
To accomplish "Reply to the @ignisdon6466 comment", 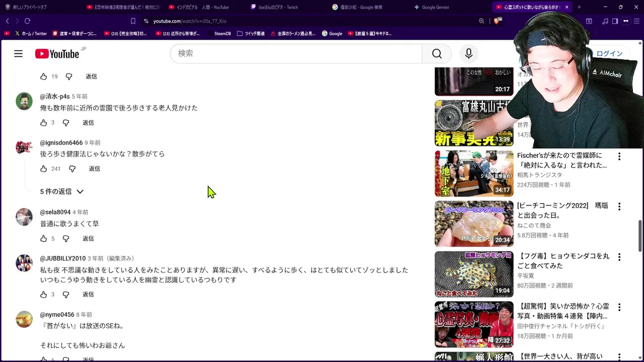I will pos(95,169).
